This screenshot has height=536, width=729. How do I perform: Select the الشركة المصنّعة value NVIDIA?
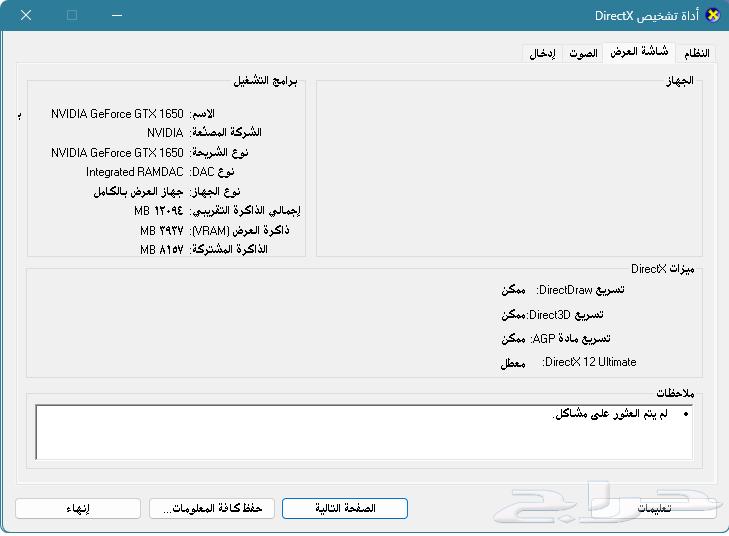(x=165, y=133)
